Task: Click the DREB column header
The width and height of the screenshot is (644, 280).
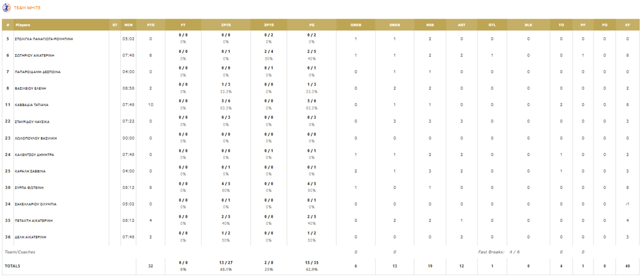Action: [x=395, y=25]
